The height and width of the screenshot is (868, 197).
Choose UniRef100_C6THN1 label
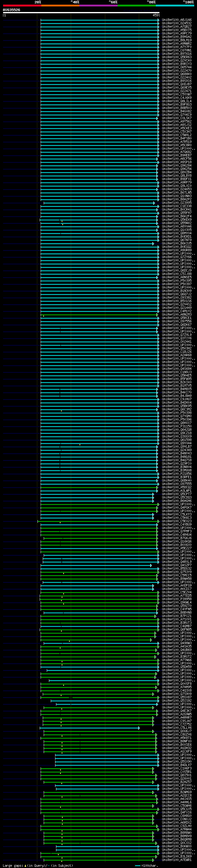click(x=177, y=50)
